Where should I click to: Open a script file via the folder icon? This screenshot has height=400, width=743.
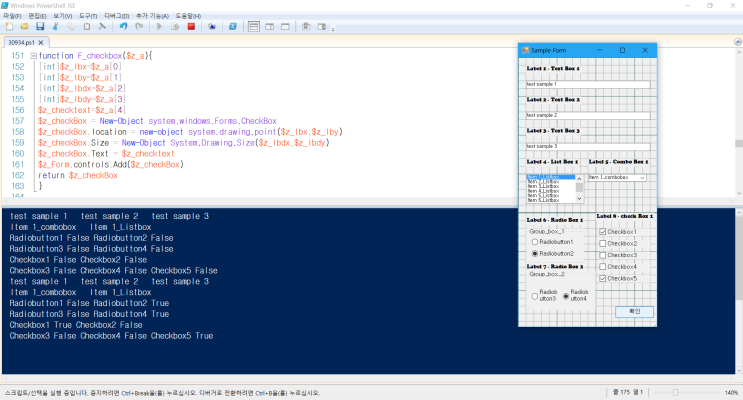(25, 27)
